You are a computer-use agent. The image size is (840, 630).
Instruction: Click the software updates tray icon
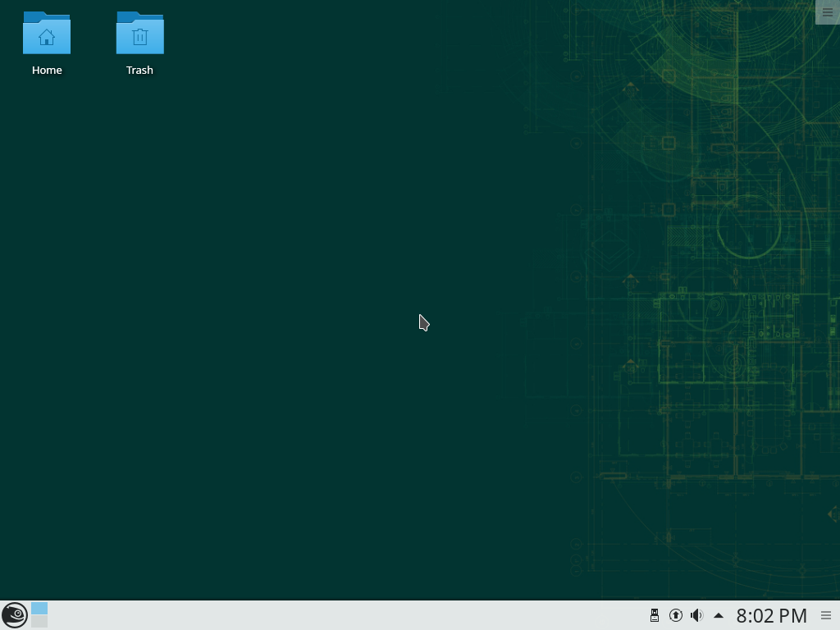point(675,614)
